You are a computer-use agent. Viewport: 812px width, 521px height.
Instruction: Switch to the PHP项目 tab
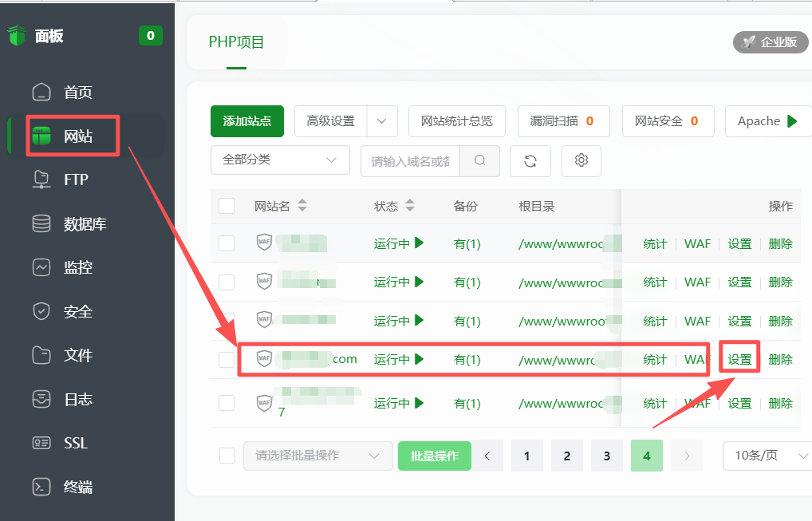point(236,42)
